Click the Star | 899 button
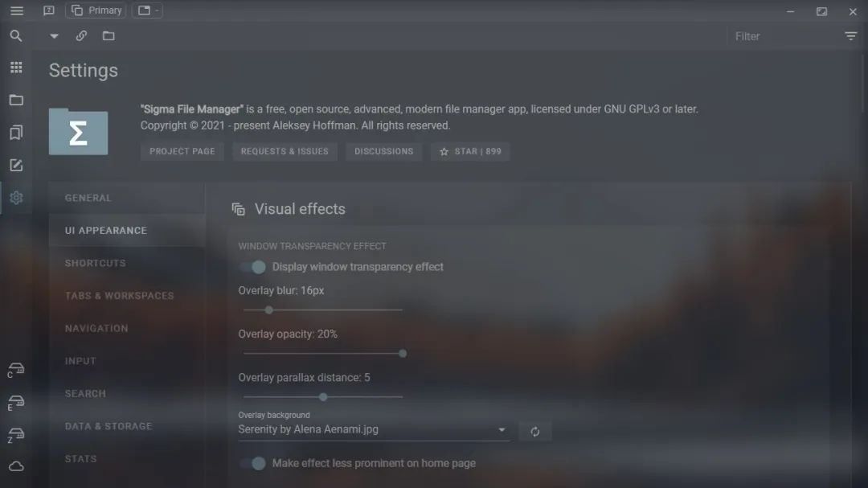Viewport: 868px width, 488px height. click(x=470, y=151)
